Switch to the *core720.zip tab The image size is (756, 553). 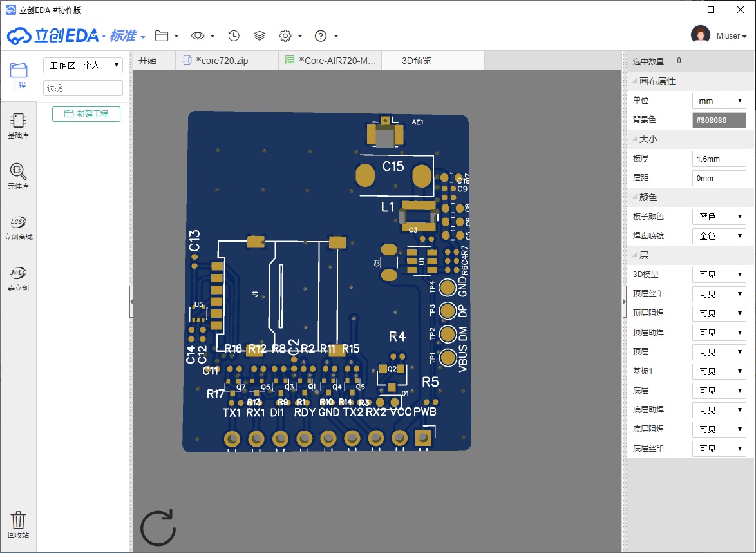222,61
